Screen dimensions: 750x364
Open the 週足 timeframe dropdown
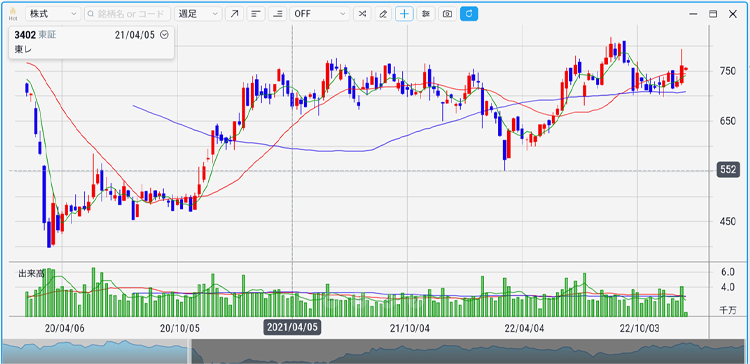(x=198, y=13)
